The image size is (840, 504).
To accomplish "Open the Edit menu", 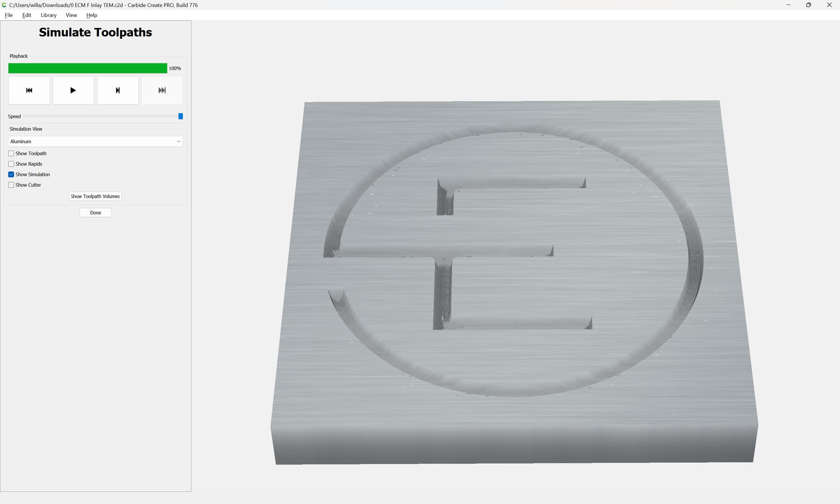I will click(x=27, y=15).
